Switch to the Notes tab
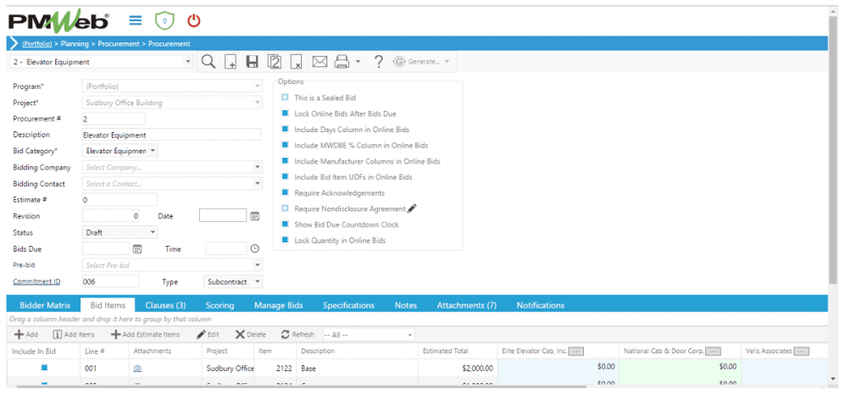 (x=406, y=305)
